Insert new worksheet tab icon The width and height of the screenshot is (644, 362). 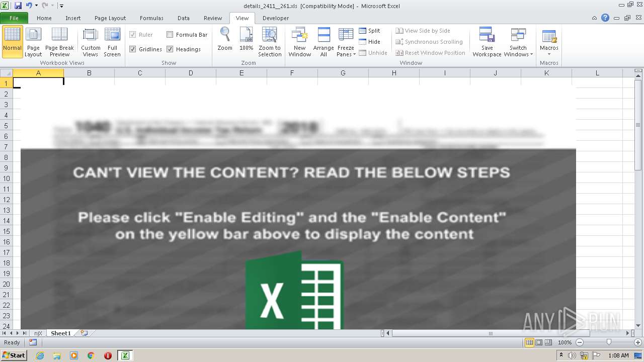click(x=84, y=333)
